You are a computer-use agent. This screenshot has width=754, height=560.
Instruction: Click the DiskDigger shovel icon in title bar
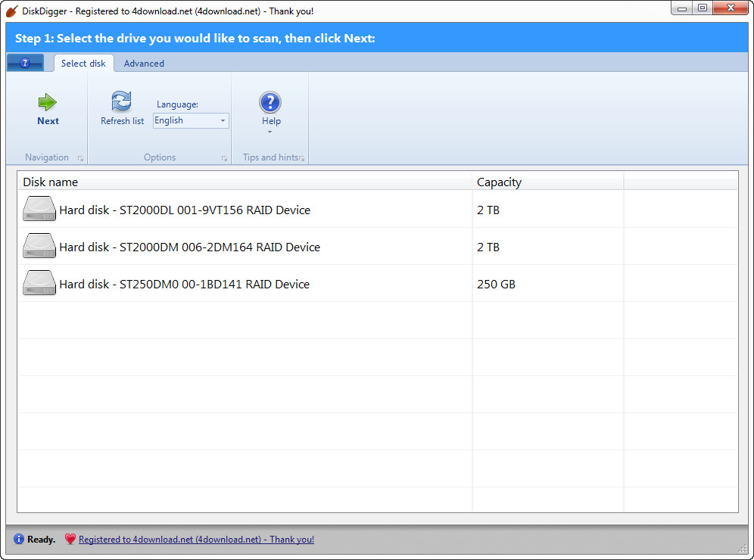pos(12,11)
